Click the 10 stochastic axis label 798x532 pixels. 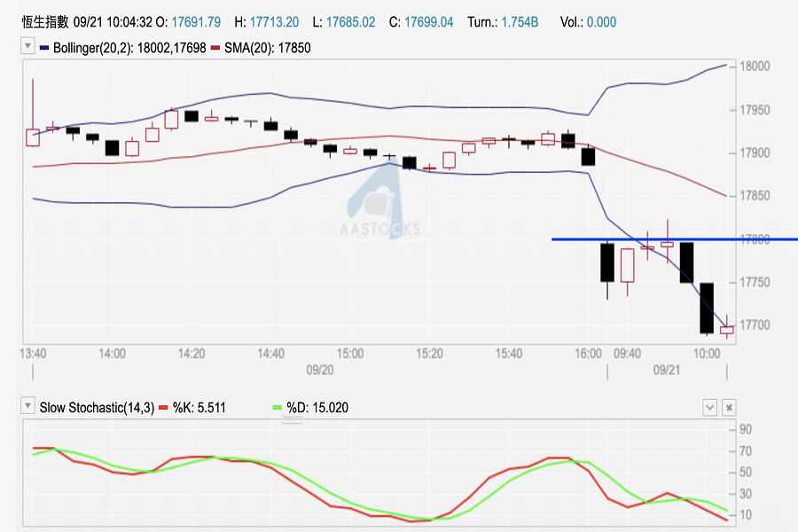point(746,515)
